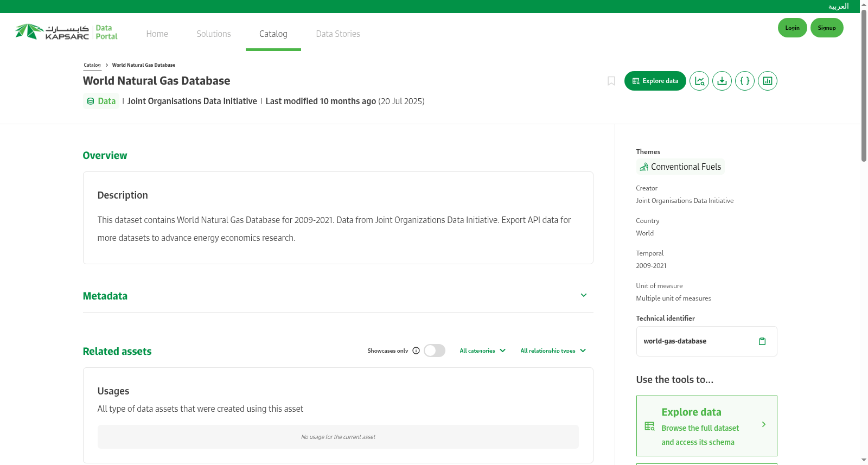This screenshot has height=465, width=868.
Task: Click the Usages heading
Action: click(113, 391)
